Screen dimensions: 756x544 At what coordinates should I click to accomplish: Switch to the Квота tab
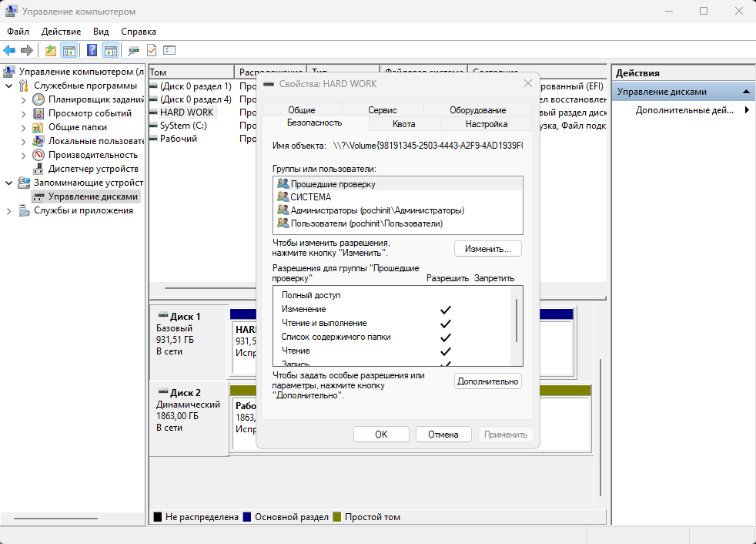pyautogui.click(x=404, y=124)
